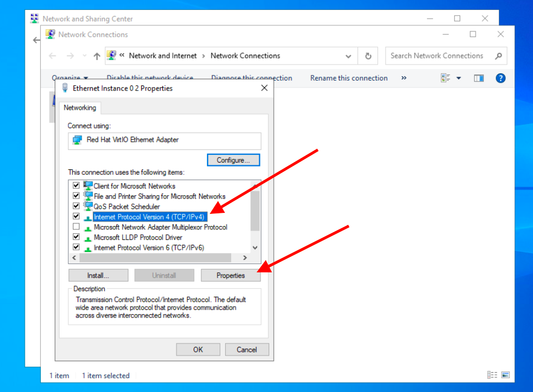This screenshot has width=533, height=392.
Task: Click the change view layout icon
Action: pyautogui.click(x=445, y=78)
